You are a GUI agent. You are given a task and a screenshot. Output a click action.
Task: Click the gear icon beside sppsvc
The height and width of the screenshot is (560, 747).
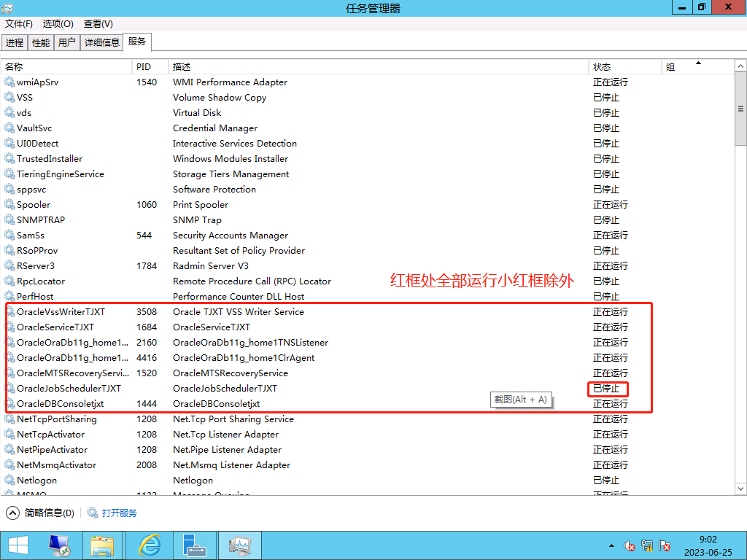point(9,189)
